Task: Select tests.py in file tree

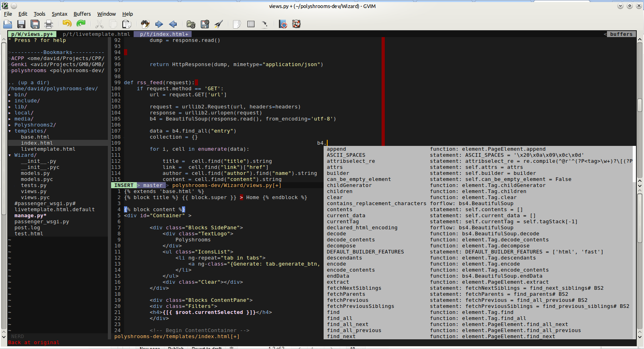Action: tap(33, 185)
